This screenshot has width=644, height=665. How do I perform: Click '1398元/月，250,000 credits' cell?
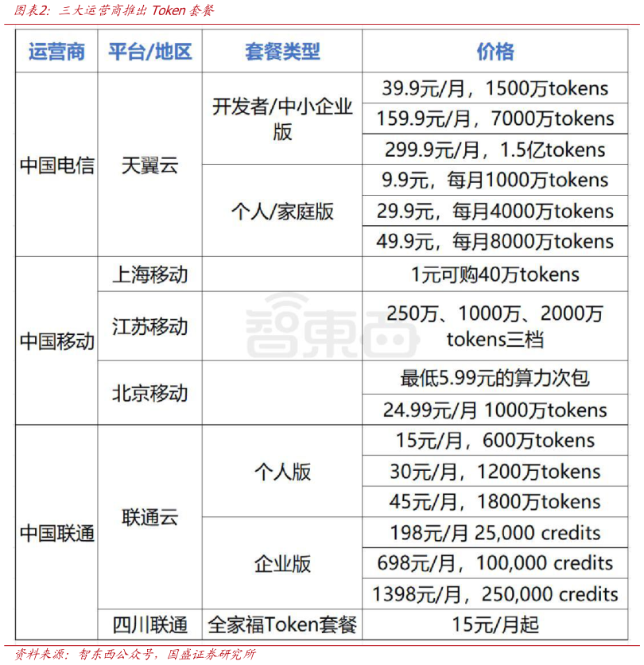(x=495, y=594)
